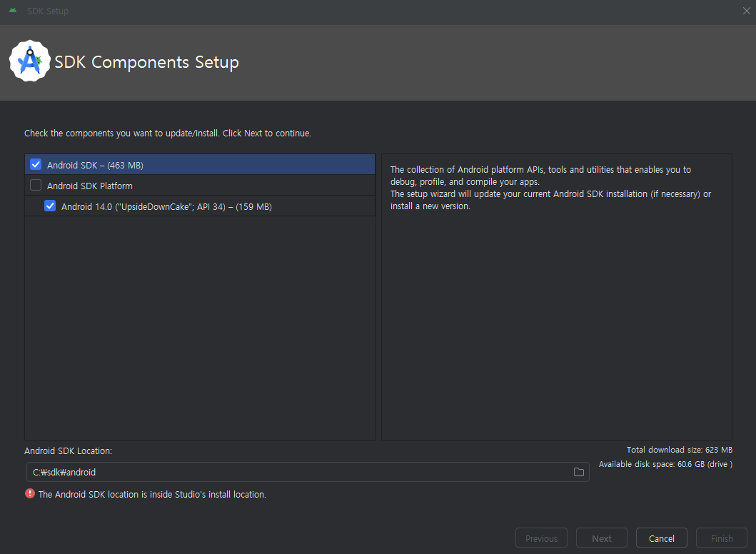Viewport: 756px width, 554px height.
Task: Click the 'Check the components you want' instruction
Action: coord(168,133)
